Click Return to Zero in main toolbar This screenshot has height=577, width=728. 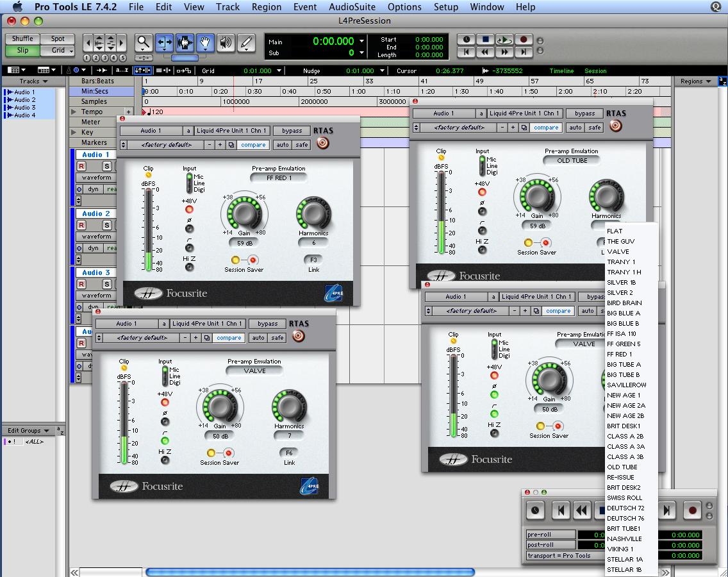[466, 52]
